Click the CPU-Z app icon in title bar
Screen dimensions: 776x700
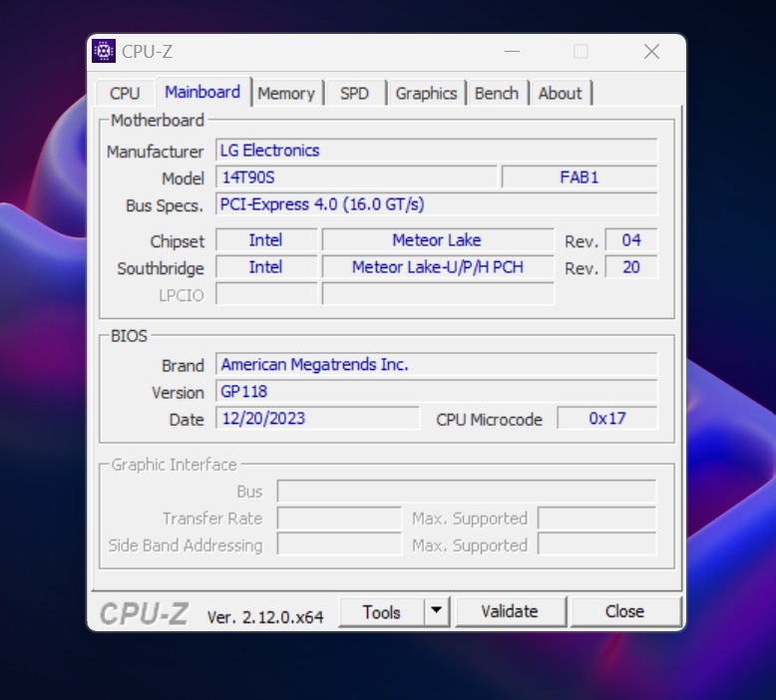tap(104, 51)
